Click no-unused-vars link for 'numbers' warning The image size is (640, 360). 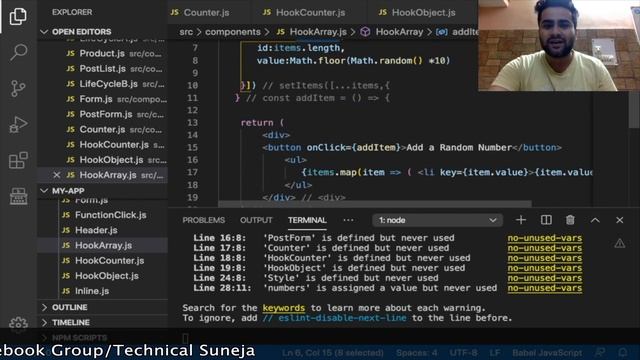pyautogui.click(x=545, y=288)
